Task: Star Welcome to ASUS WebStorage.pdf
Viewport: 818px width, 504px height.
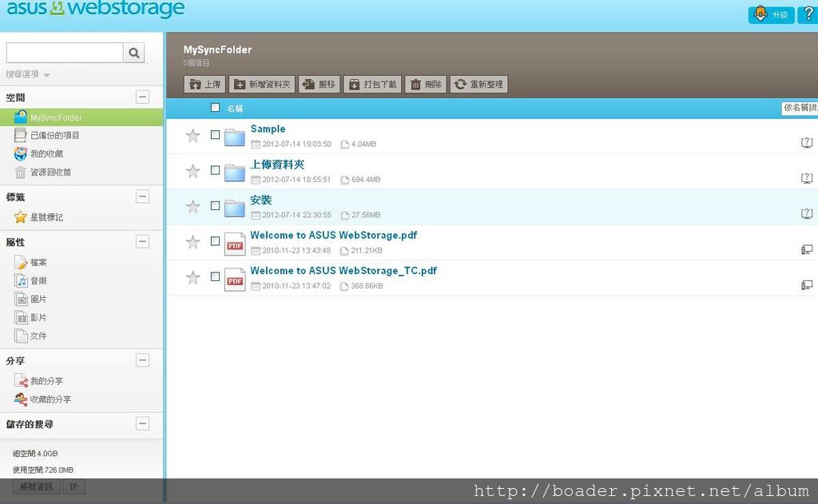Action: pyautogui.click(x=193, y=242)
